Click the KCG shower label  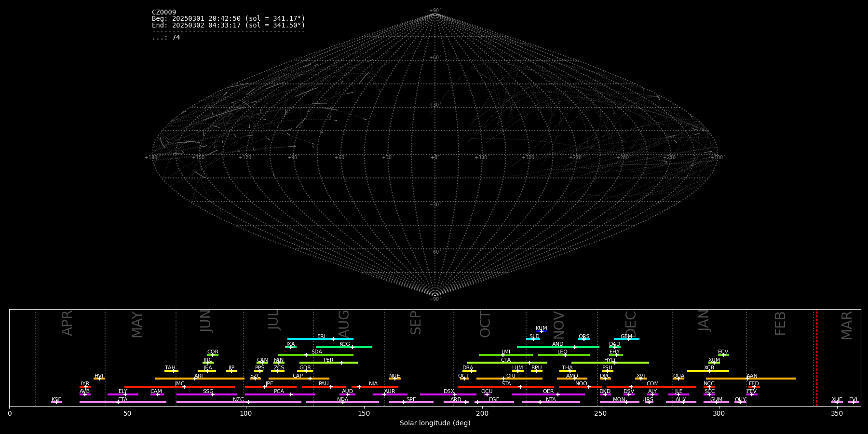345,344
